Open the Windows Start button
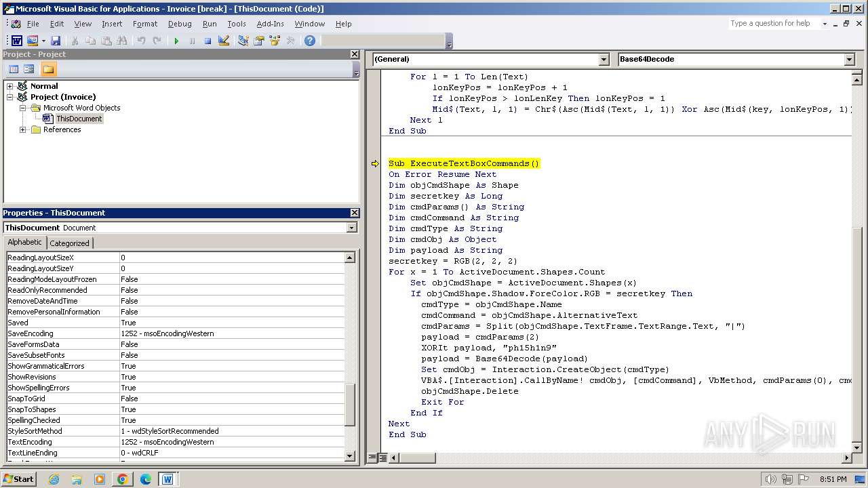This screenshot has height=488, width=868. point(19,479)
